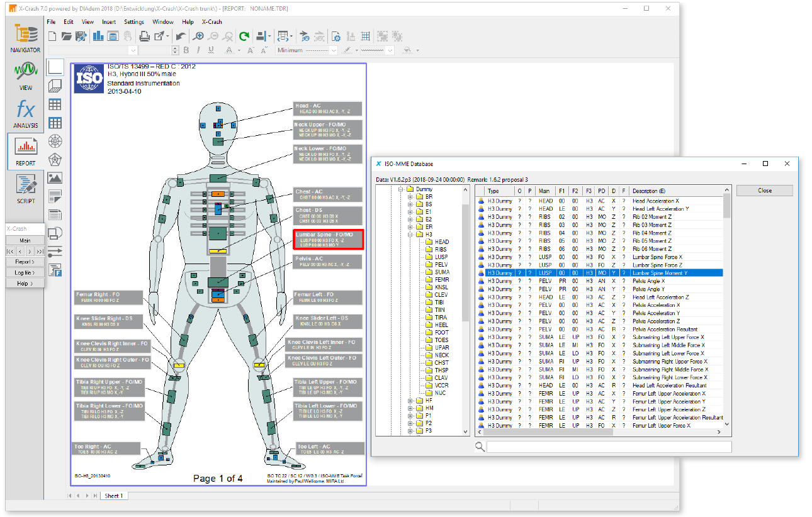The width and height of the screenshot is (812, 517).
Task: Collapse the H3 folder node
Action: click(x=410, y=235)
